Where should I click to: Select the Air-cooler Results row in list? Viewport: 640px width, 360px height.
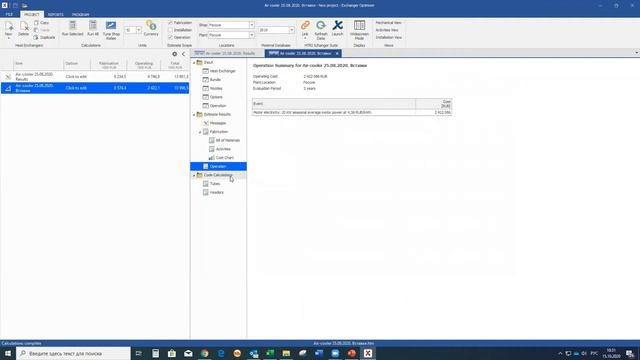coord(95,77)
